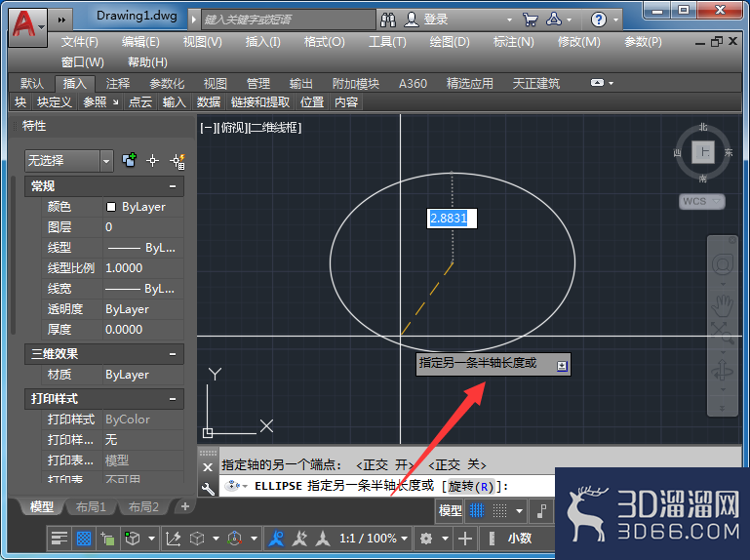Switch to the 注释 ribbon tab

click(118, 84)
